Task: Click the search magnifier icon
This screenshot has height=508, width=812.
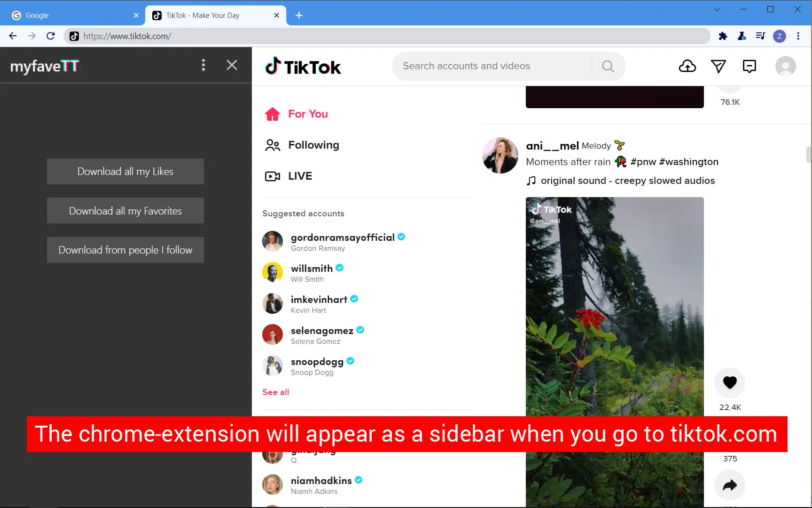Action: 608,66
